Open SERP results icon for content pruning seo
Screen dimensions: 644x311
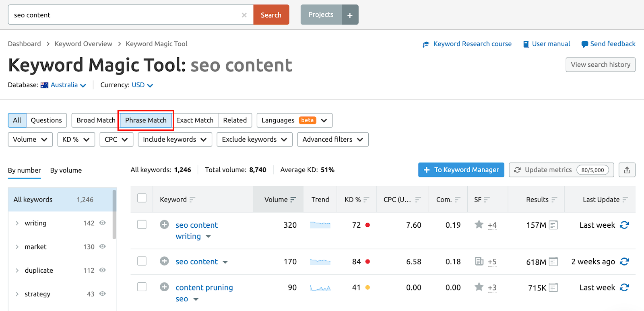(553, 288)
